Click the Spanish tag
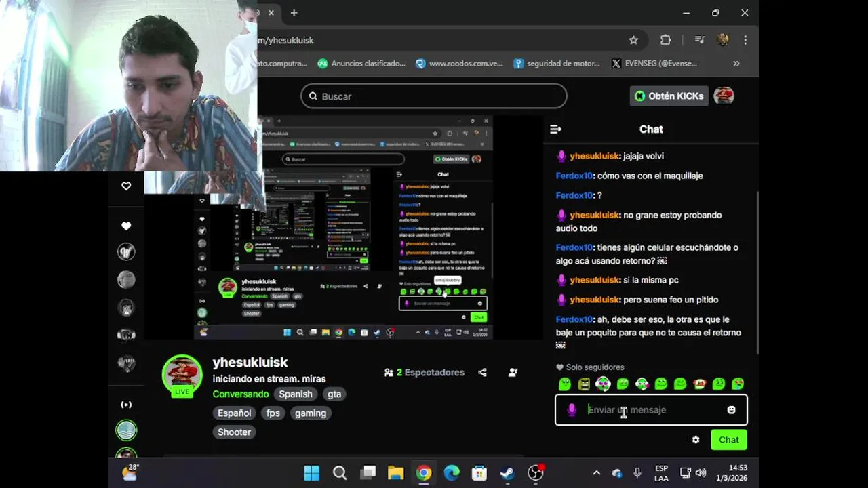This screenshot has height=488, width=868. tap(296, 394)
